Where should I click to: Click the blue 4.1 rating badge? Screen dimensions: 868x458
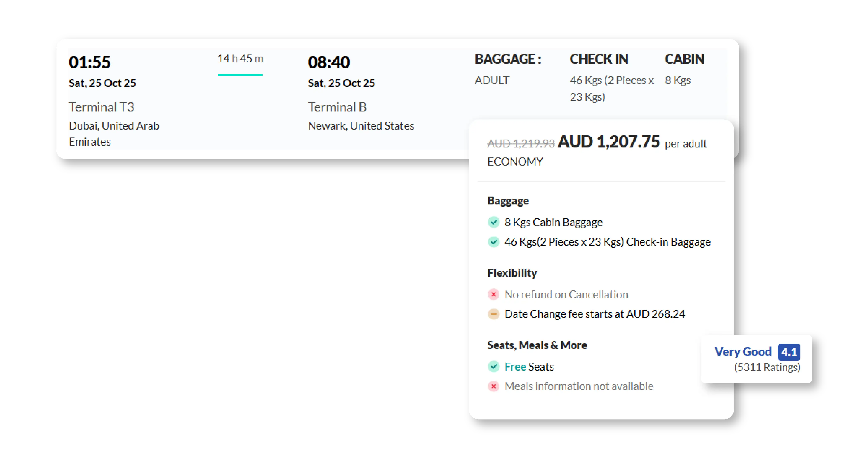[x=789, y=352]
